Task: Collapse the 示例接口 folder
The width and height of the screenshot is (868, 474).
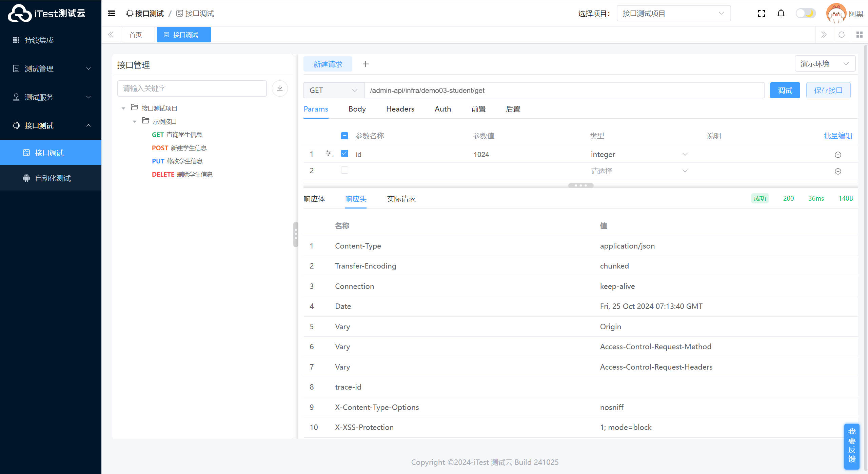Action: coord(135,121)
